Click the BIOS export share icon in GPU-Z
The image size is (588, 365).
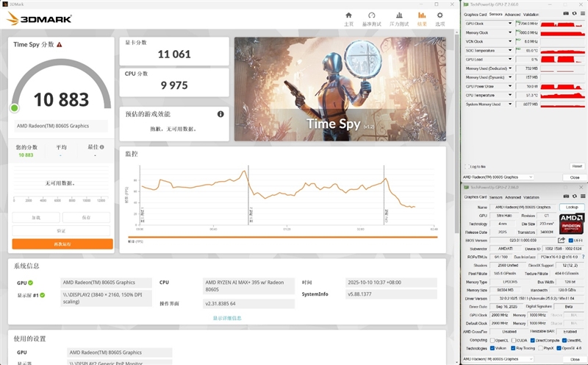coord(562,240)
